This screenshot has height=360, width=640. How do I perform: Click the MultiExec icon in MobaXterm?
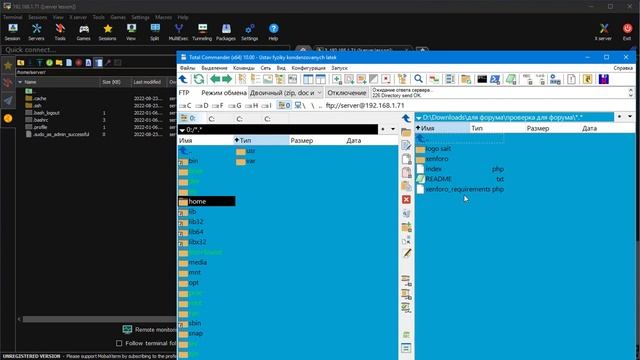(x=178, y=32)
